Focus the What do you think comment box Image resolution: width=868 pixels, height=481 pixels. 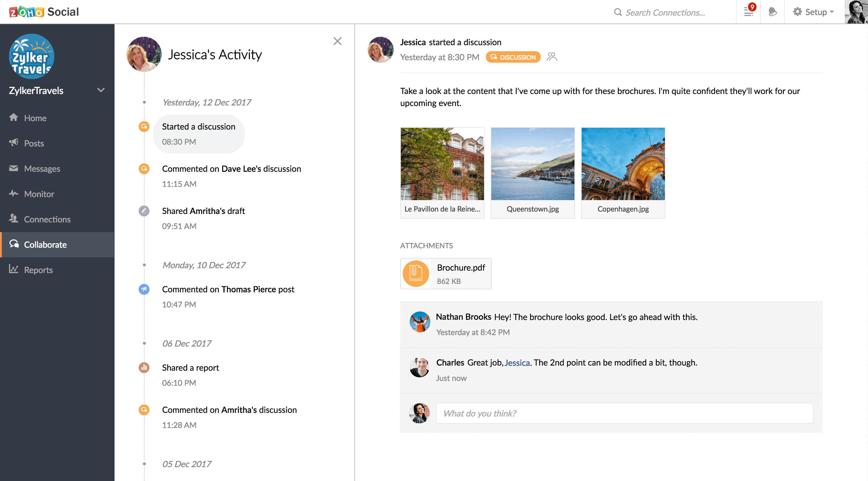pyautogui.click(x=624, y=413)
